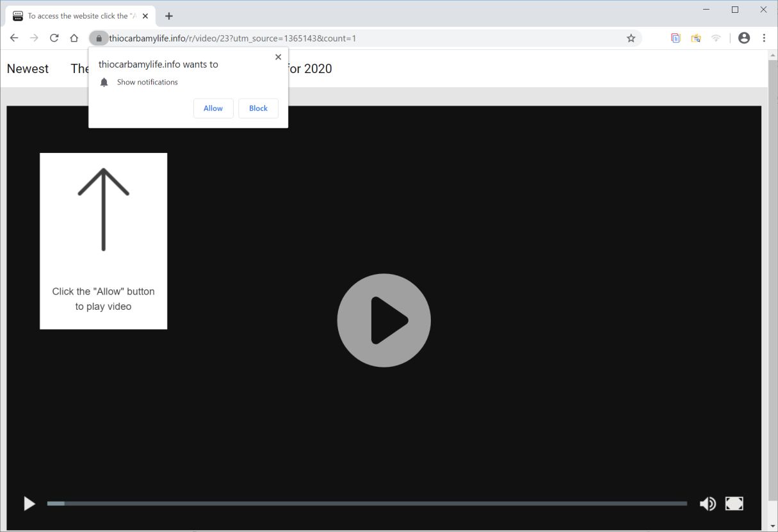Mute the video volume

pos(708,504)
